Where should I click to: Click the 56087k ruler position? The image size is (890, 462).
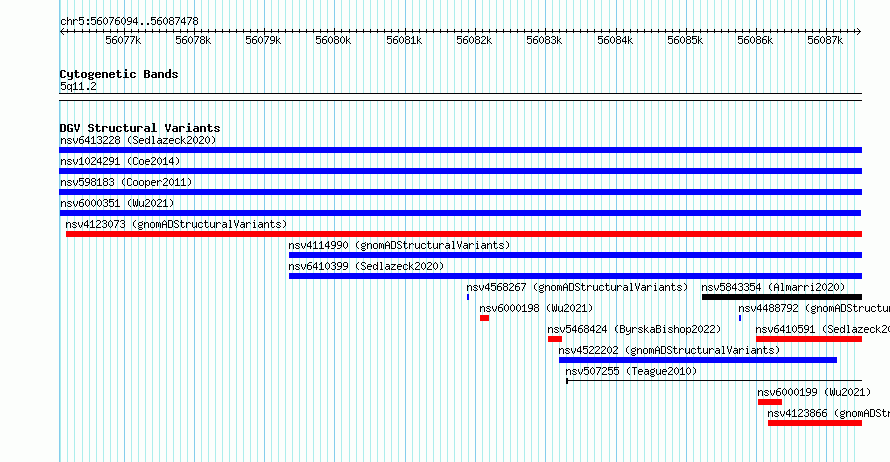coord(825,40)
